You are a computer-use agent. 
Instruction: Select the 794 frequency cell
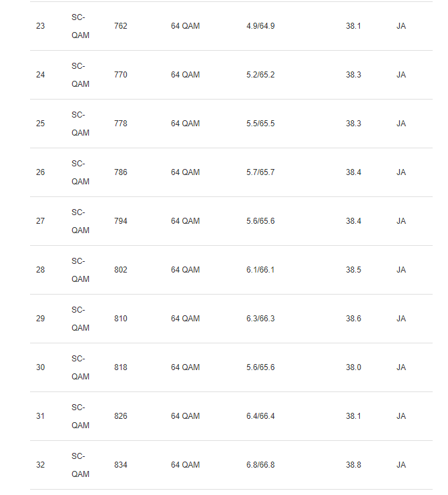click(121, 221)
